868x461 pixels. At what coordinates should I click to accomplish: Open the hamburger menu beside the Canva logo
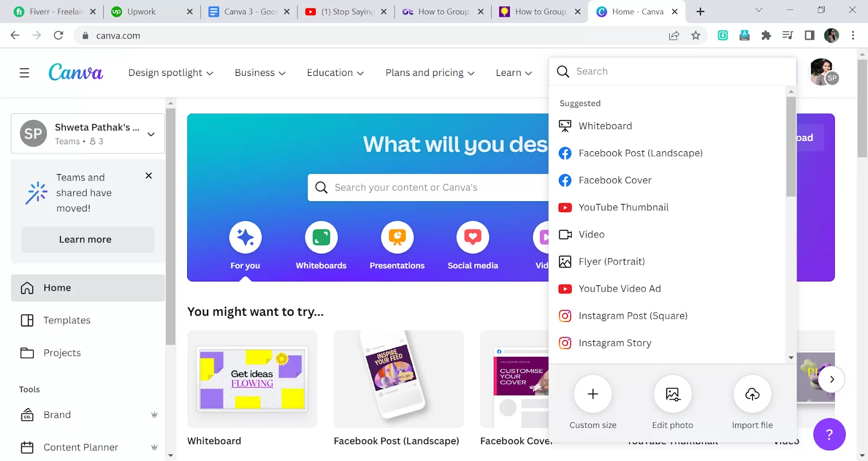(24, 73)
